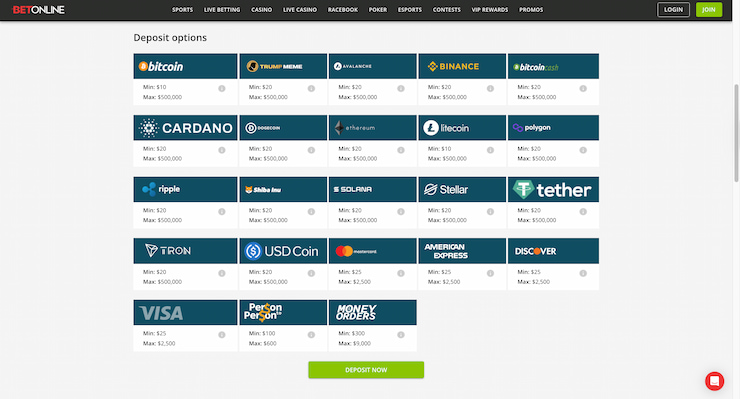Click the page vertical scrollbar thumb
This screenshot has width=740, height=399.
[x=736, y=133]
